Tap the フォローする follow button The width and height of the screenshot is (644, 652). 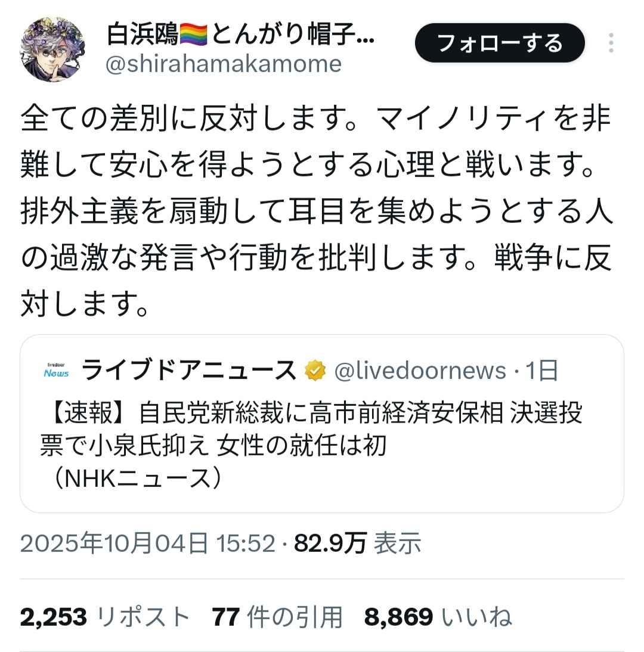pos(500,43)
